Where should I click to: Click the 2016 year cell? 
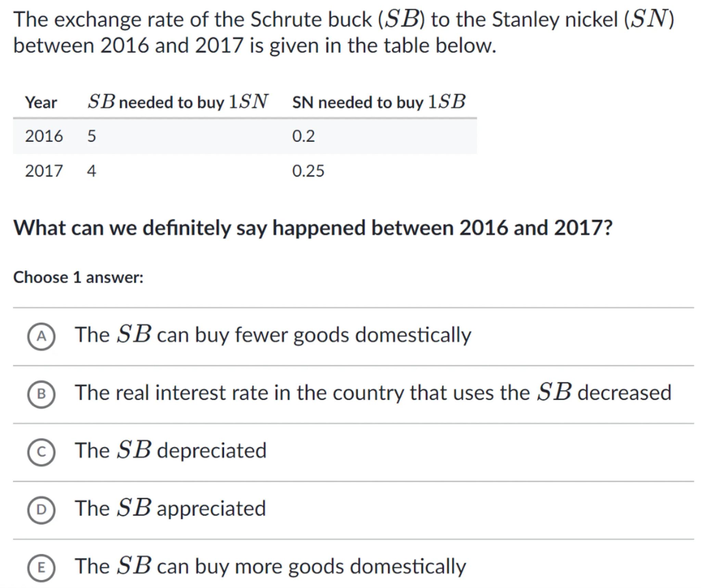[x=44, y=136]
